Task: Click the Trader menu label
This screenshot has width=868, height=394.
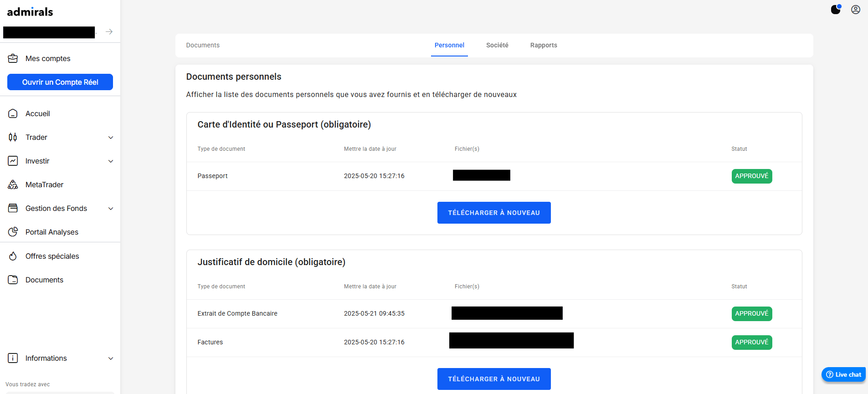Action: pyautogui.click(x=36, y=137)
